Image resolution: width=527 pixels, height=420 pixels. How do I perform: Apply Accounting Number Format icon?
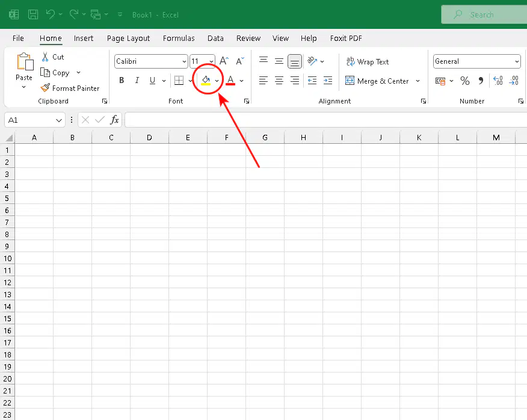coord(440,81)
